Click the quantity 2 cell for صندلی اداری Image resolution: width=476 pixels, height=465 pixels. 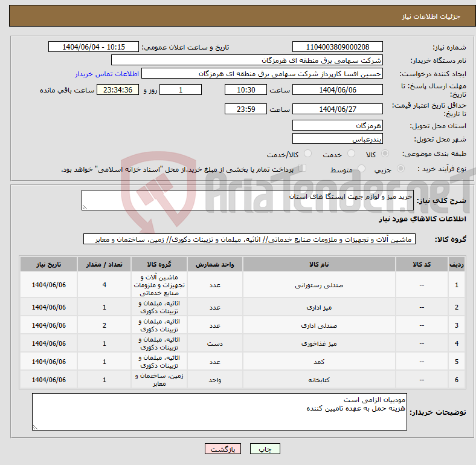tap(104, 325)
